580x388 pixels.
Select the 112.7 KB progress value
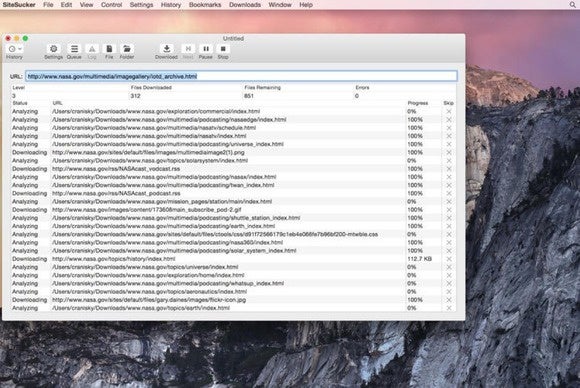point(419,259)
